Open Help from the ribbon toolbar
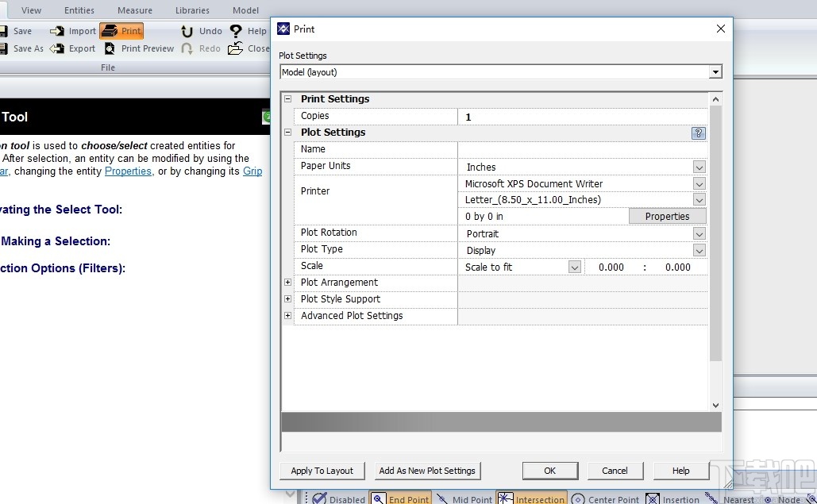 coord(249,31)
